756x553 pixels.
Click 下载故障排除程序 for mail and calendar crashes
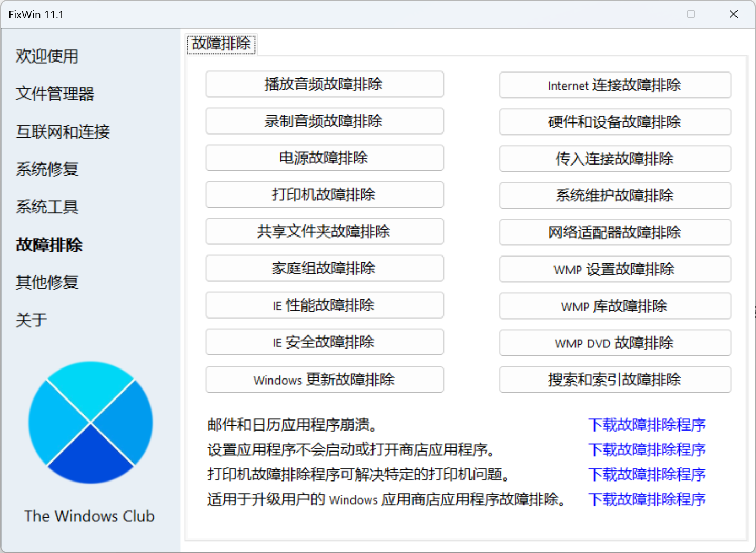point(647,425)
